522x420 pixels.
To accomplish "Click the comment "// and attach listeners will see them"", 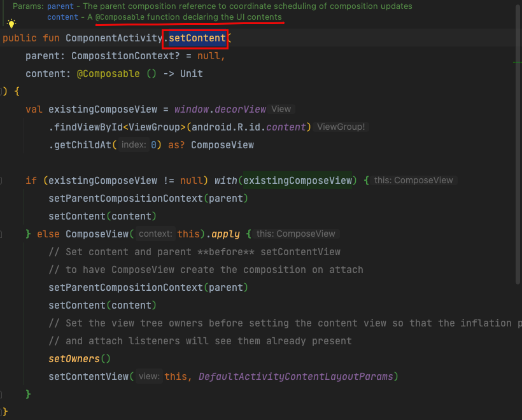I will (200, 341).
